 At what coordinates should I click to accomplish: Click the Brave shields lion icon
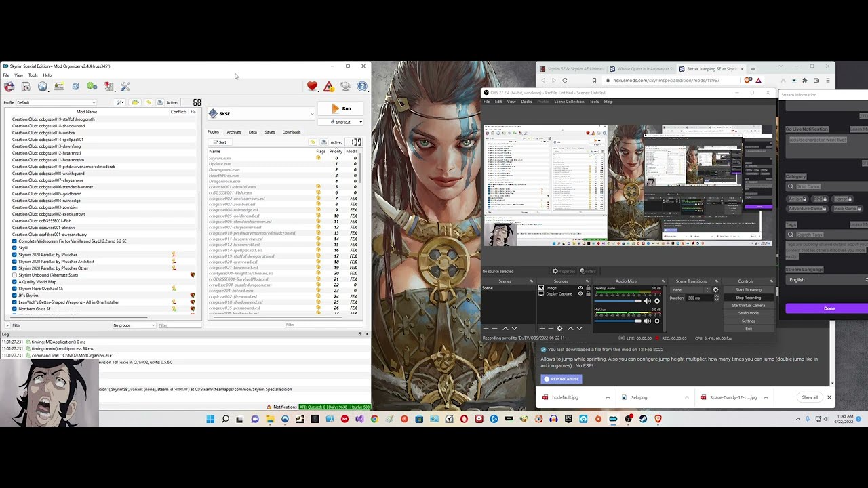(748, 80)
